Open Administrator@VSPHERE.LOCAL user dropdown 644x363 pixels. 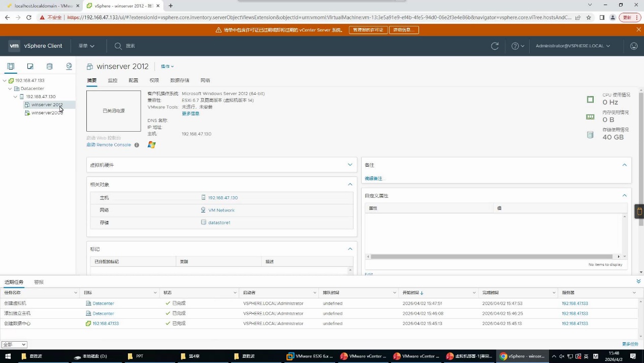[x=573, y=46]
